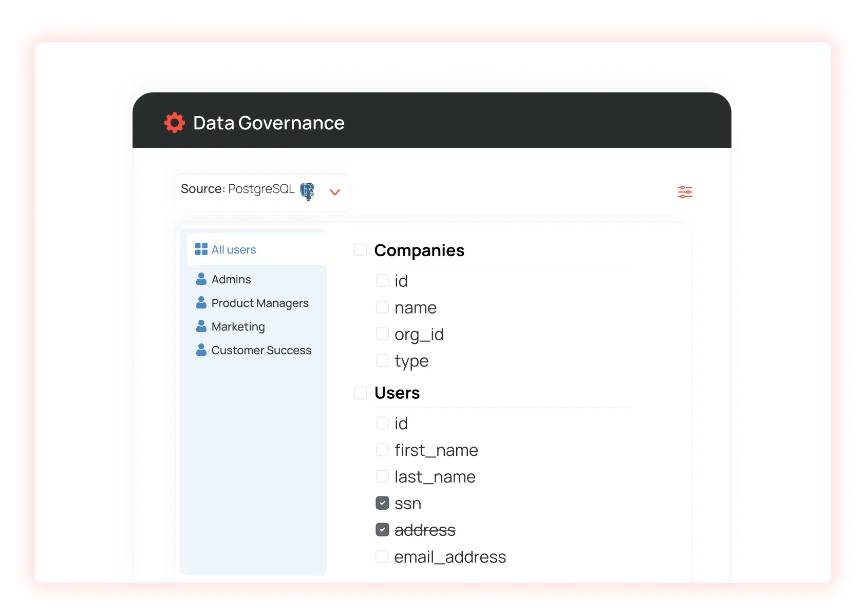Screen dimensions: 864x616
Task: Check the org_id column under Companies
Action: click(x=382, y=334)
